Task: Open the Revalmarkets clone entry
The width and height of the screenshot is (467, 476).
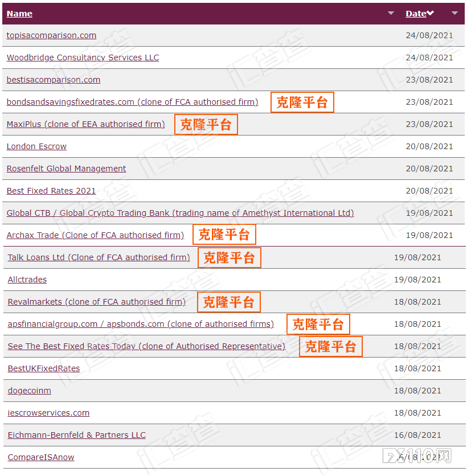Action: pyautogui.click(x=95, y=302)
